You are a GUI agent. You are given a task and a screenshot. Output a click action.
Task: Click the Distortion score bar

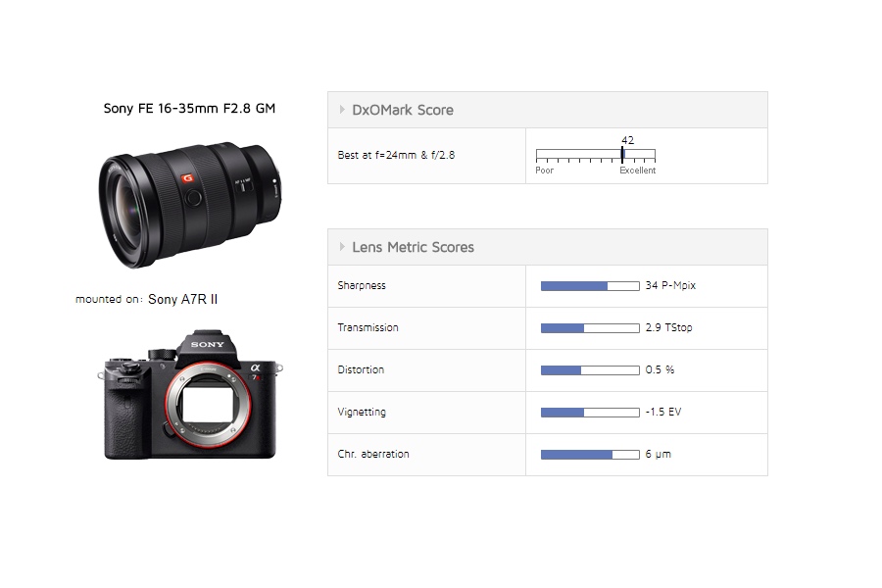[589, 370]
